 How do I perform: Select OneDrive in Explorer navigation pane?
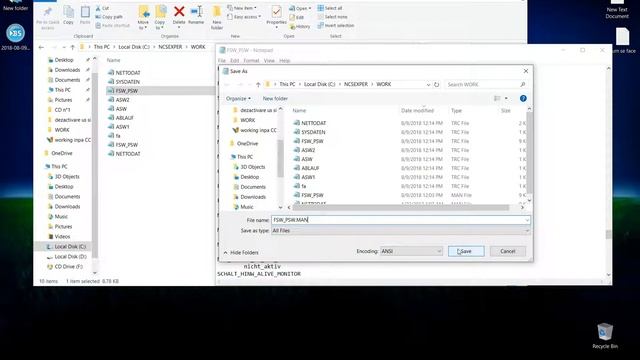[61, 153]
